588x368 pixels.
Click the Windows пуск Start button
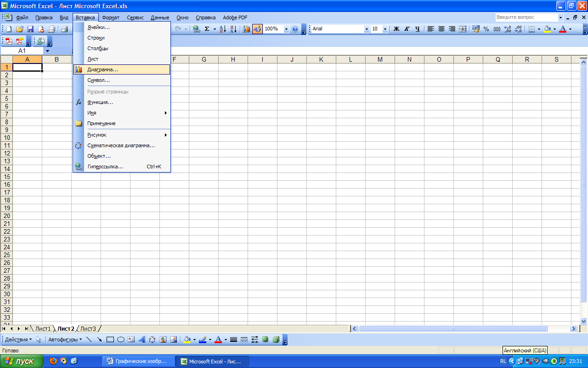[x=22, y=361]
